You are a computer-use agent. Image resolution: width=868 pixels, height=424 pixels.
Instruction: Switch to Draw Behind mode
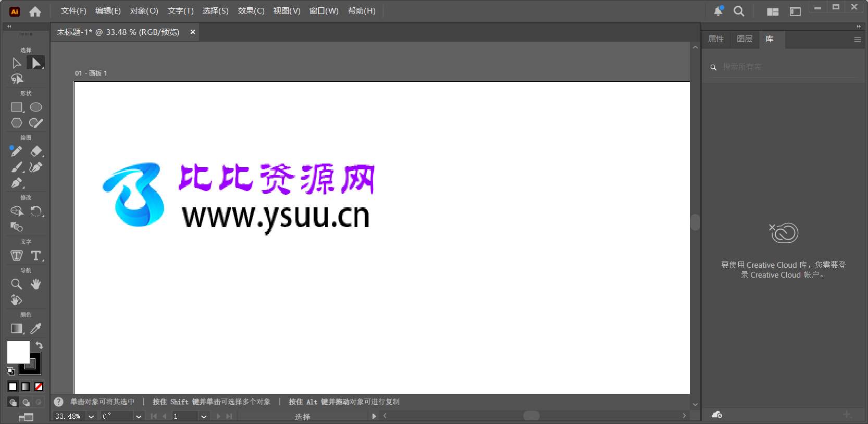click(x=26, y=403)
